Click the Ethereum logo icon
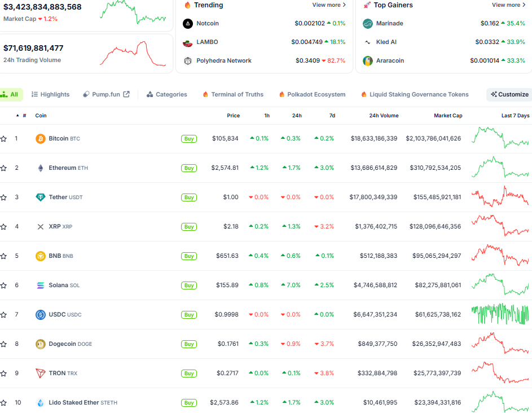 pyautogui.click(x=41, y=168)
